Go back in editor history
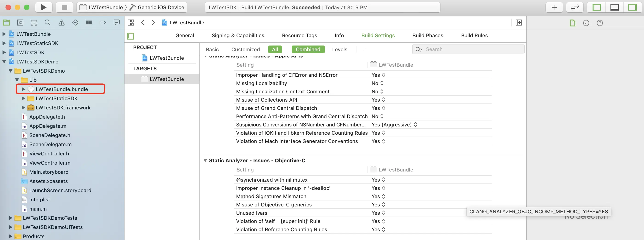 (x=143, y=23)
